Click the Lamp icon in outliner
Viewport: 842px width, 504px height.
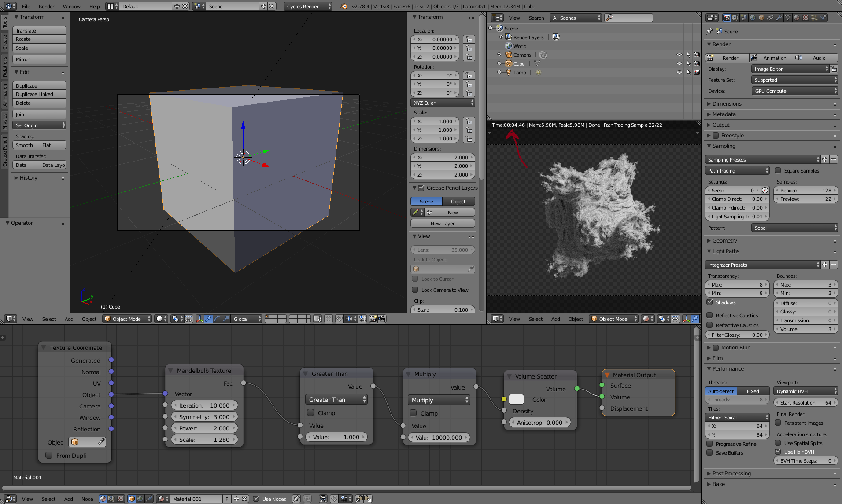tap(508, 73)
